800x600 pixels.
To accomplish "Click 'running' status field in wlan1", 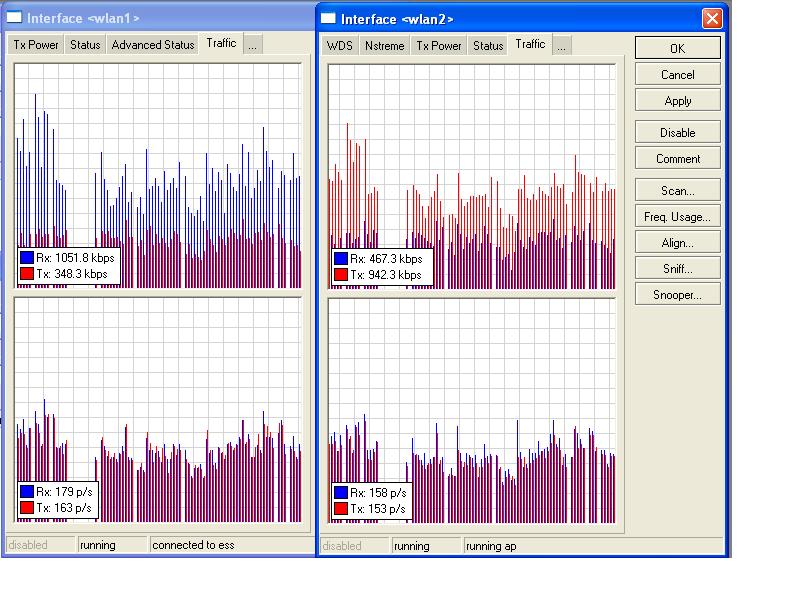I will pos(112,545).
